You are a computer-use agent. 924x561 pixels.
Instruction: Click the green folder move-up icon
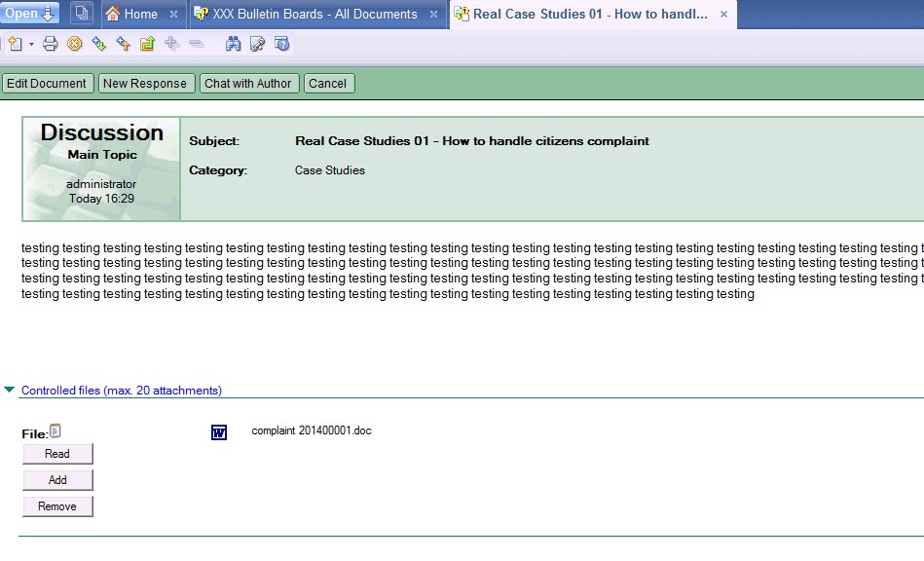(147, 44)
